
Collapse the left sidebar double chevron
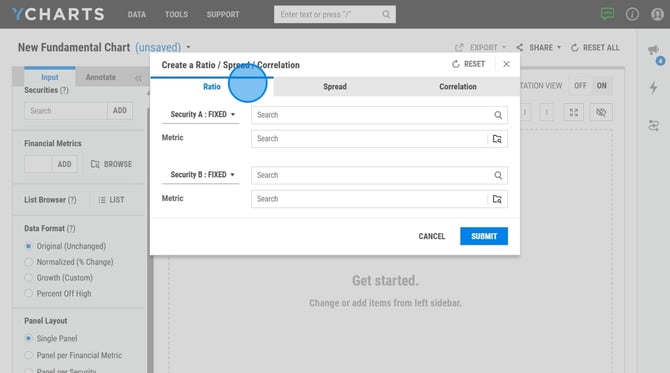138,78
